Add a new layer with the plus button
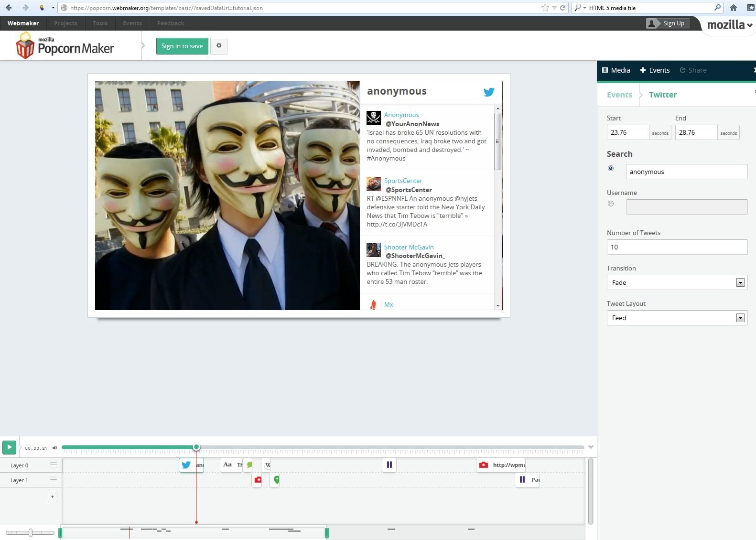The image size is (756, 540). (x=53, y=497)
